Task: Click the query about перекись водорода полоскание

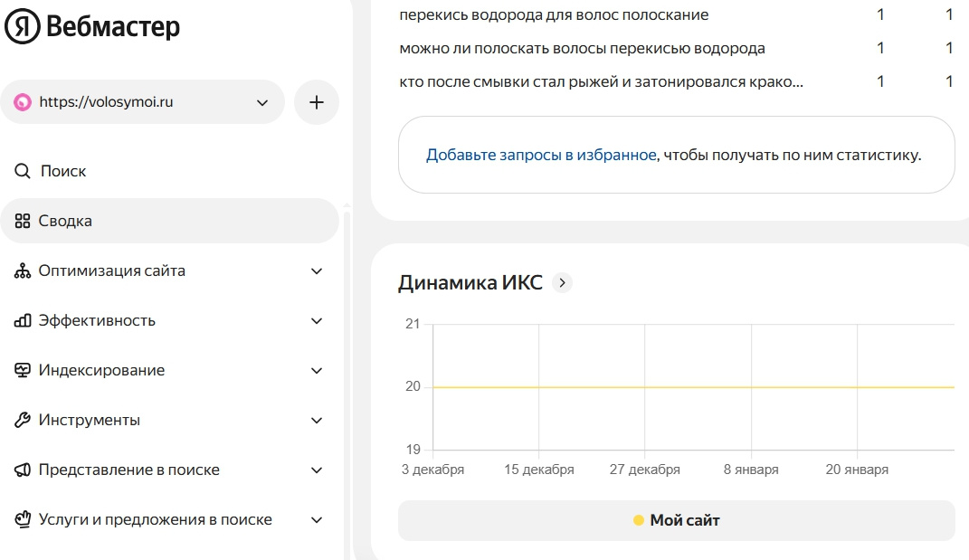Action: (554, 15)
